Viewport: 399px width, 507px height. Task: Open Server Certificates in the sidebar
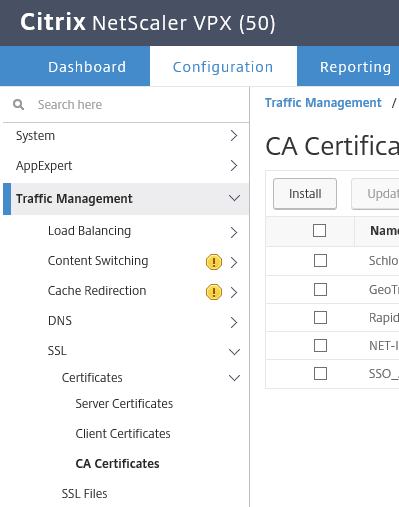[124, 404]
